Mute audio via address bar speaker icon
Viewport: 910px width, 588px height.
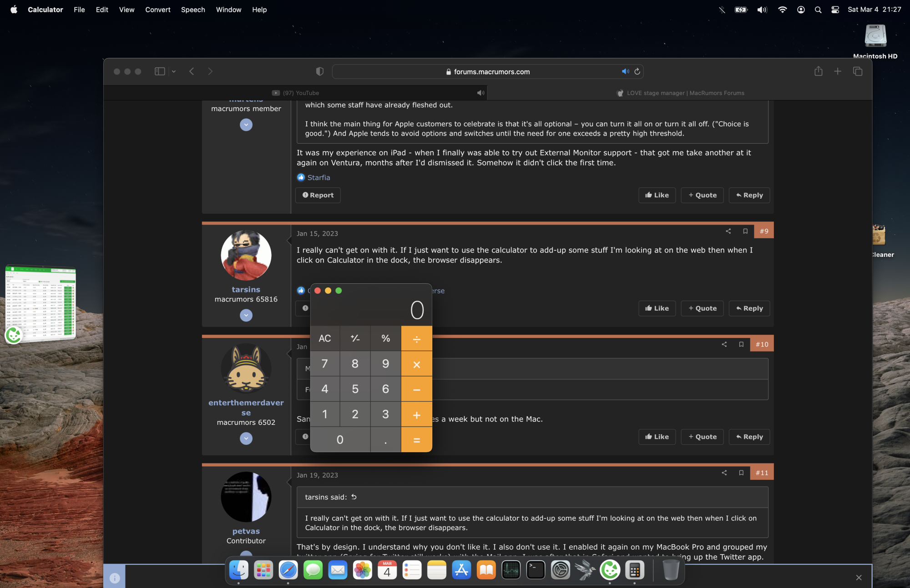625,71
